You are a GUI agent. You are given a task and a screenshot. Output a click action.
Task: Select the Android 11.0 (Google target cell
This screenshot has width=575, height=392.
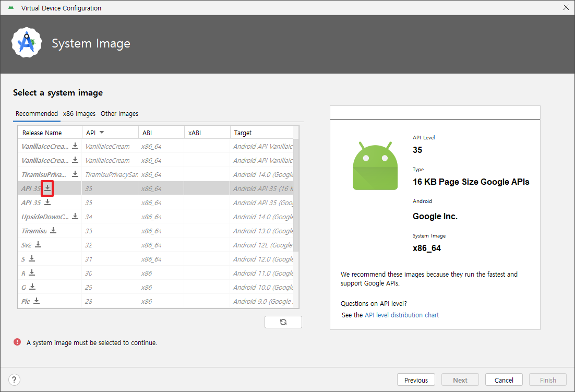[x=262, y=273]
